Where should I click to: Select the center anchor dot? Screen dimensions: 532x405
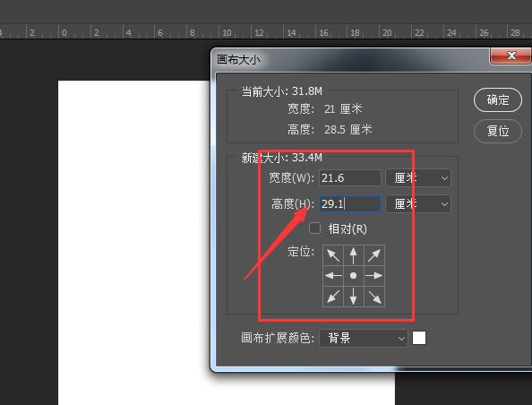353,276
